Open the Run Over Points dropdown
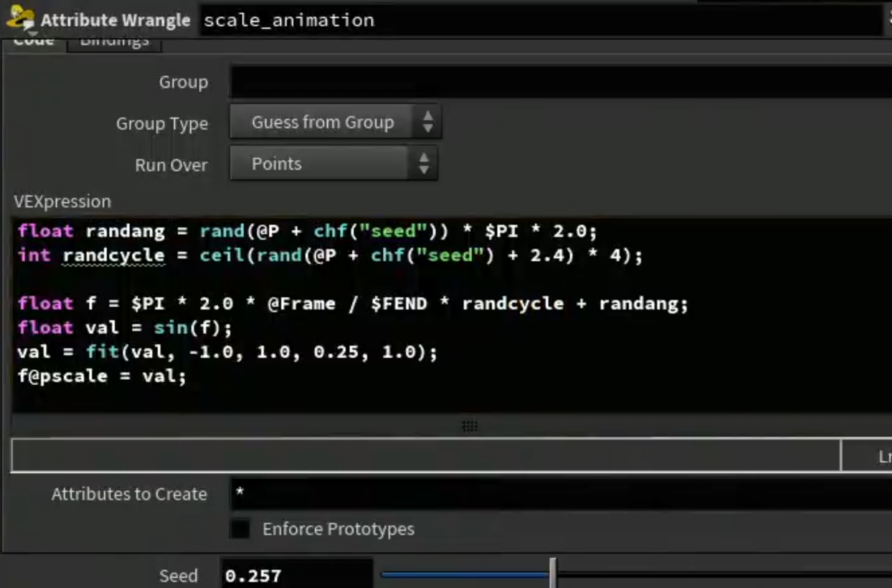The image size is (892, 588). click(334, 164)
